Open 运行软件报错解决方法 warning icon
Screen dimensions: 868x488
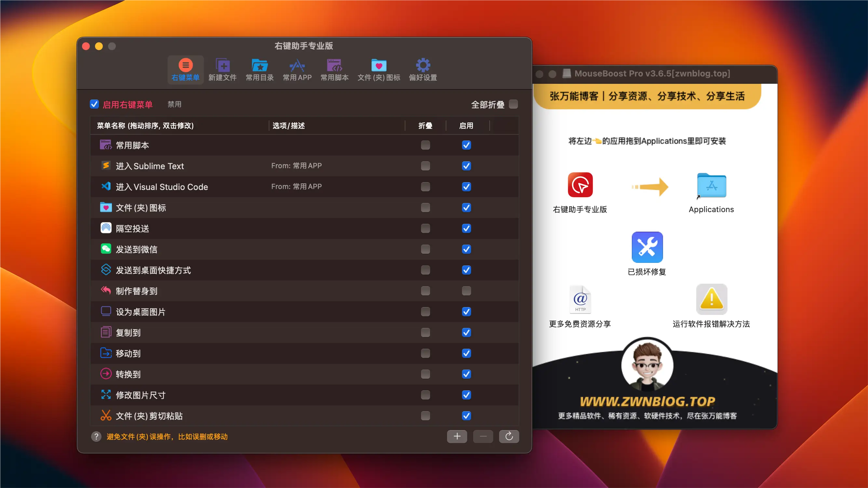(712, 300)
